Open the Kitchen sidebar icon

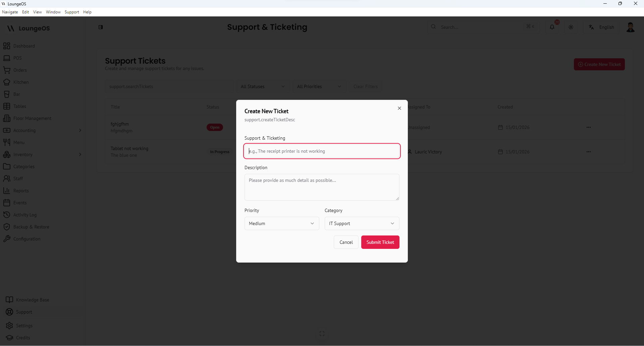point(7,82)
